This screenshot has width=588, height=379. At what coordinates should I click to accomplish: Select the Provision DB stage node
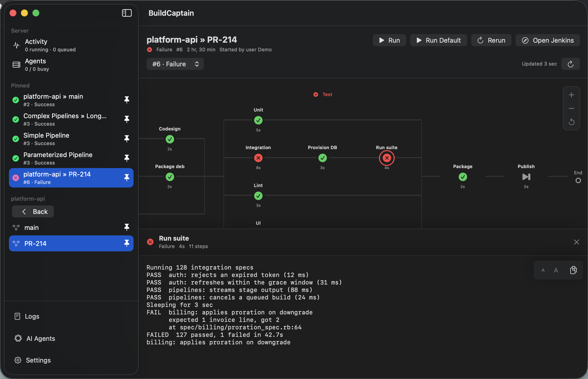click(x=323, y=158)
